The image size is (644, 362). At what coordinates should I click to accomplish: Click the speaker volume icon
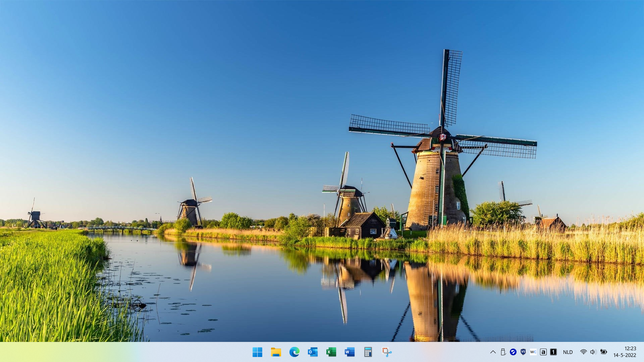(x=593, y=352)
